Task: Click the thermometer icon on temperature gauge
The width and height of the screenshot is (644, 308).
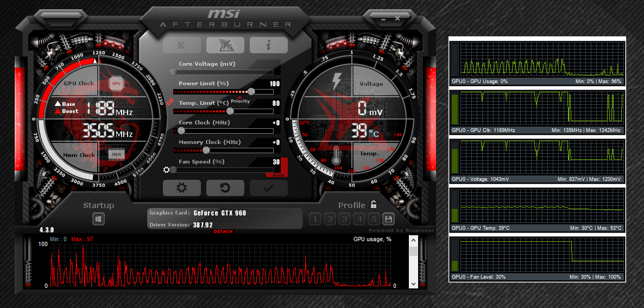Action: [336, 156]
